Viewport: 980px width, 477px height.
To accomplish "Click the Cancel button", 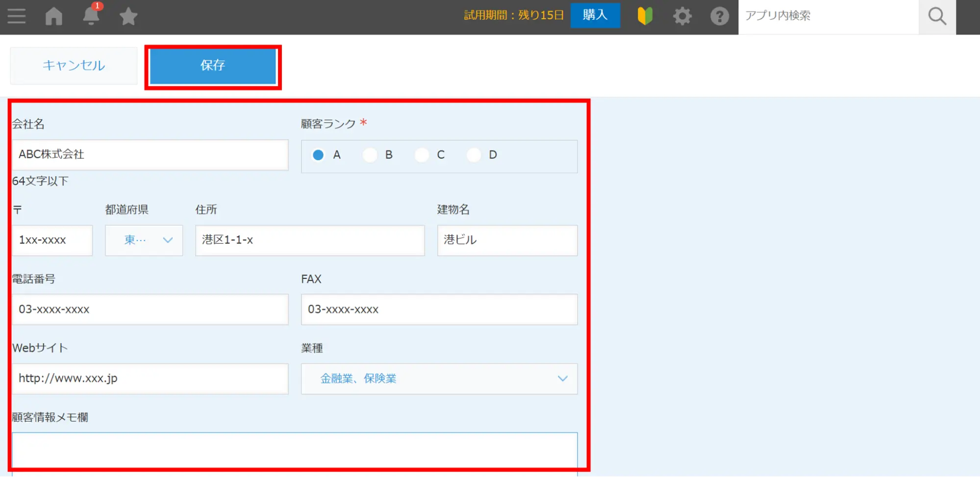I will pos(74,65).
